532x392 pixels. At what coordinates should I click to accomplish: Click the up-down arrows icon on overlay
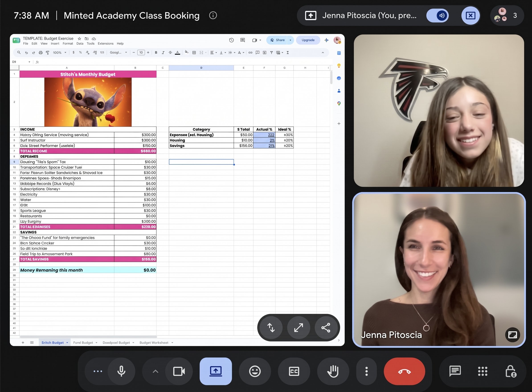click(x=271, y=327)
